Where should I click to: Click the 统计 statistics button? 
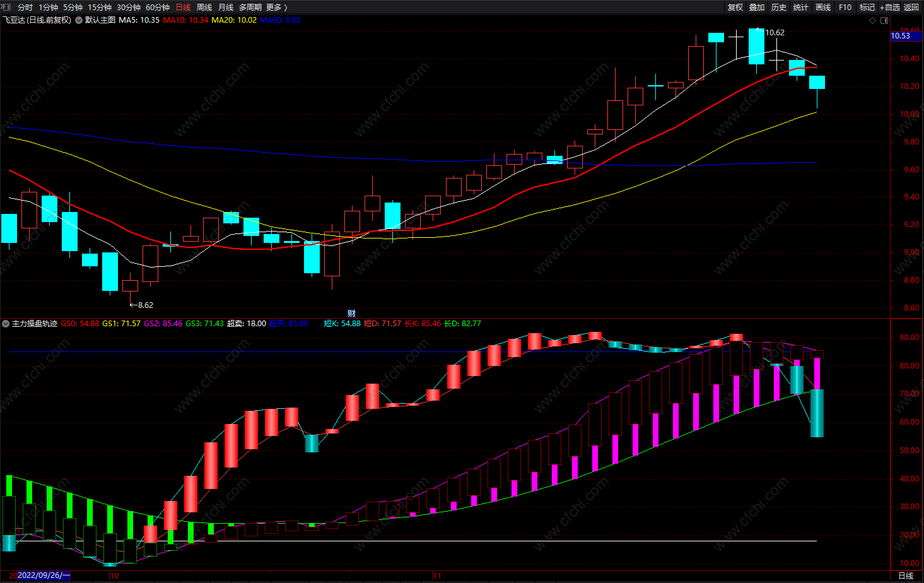801,7
